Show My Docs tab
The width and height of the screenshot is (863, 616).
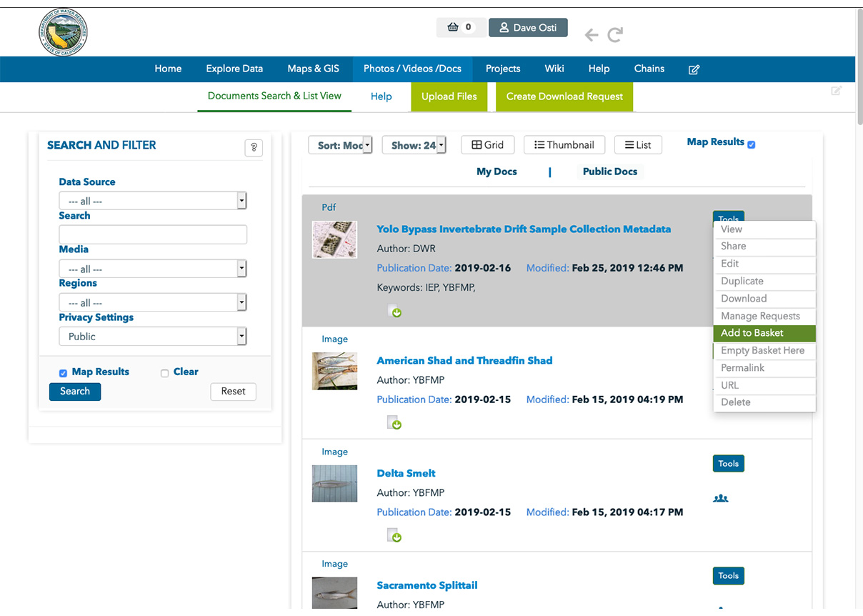pos(497,172)
